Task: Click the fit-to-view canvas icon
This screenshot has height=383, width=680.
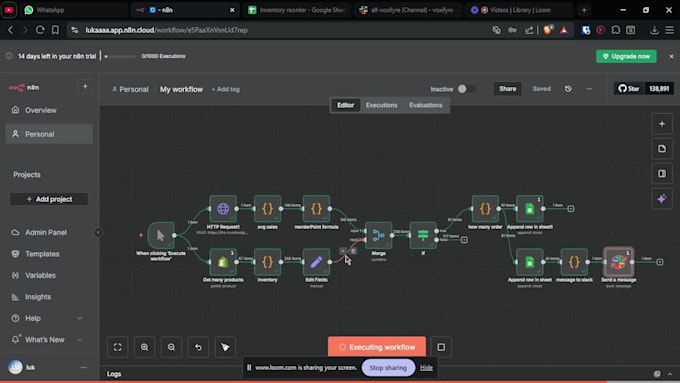Action: pyautogui.click(x=118, y=347)
